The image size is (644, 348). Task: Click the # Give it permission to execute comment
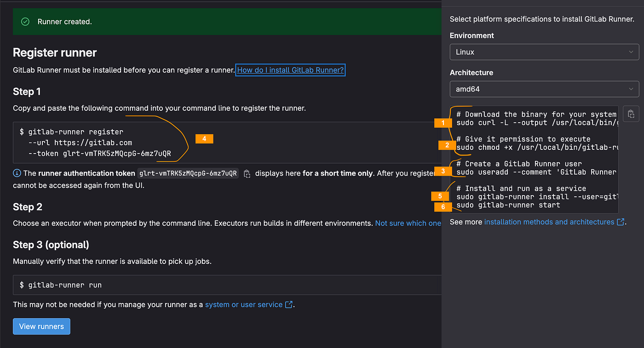(x=523, y=139)
